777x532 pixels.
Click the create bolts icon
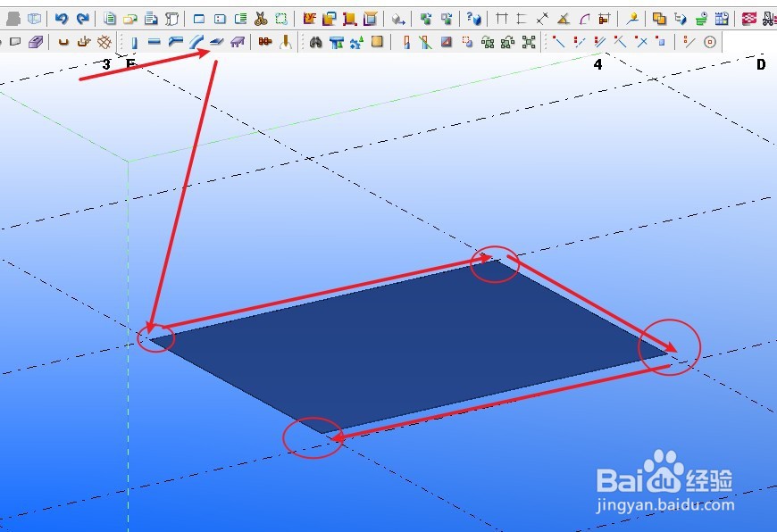pyautogui.click(x=265, y=42)
